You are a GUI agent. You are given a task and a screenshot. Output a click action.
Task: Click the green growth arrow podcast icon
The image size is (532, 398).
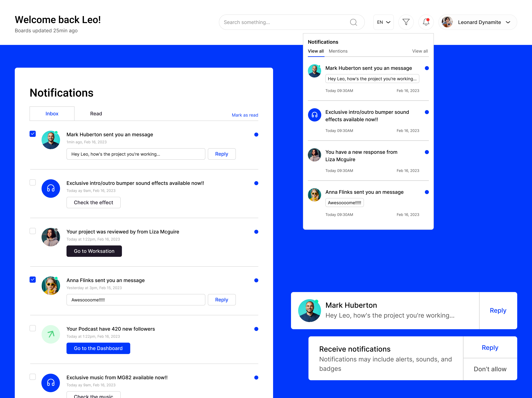[x=51, y=334]
